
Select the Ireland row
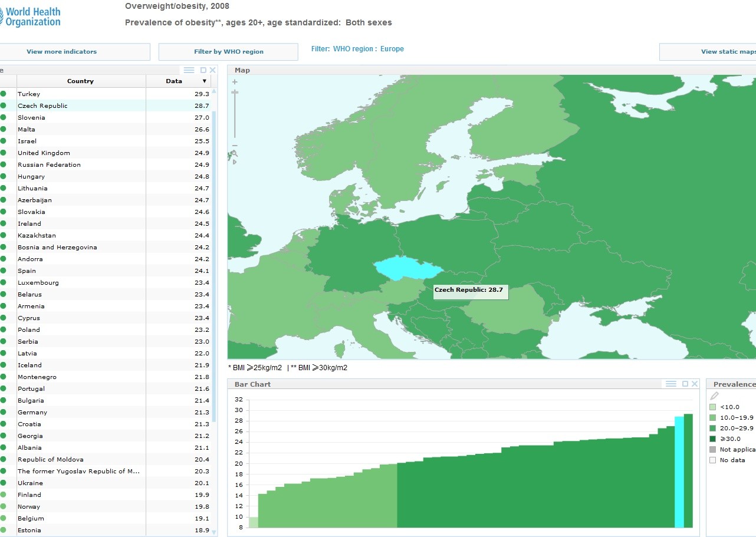coord(106,223)
